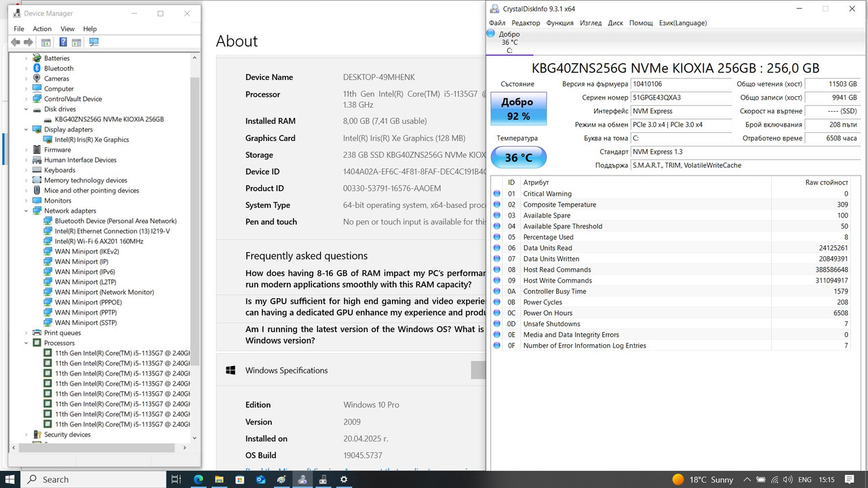The width and height of the screenshot is (868, 488).
Task: Collapse the Network adapters node
Action: point(27,211)
